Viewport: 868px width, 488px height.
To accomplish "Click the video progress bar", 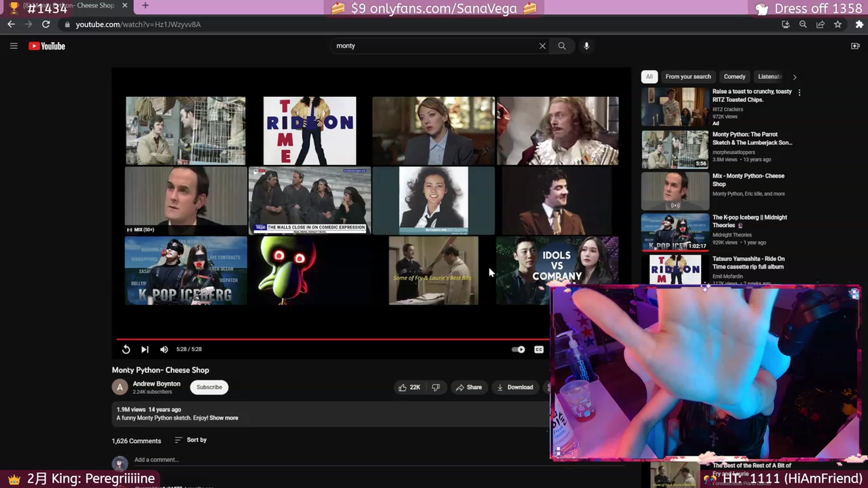I will [333, 339].
